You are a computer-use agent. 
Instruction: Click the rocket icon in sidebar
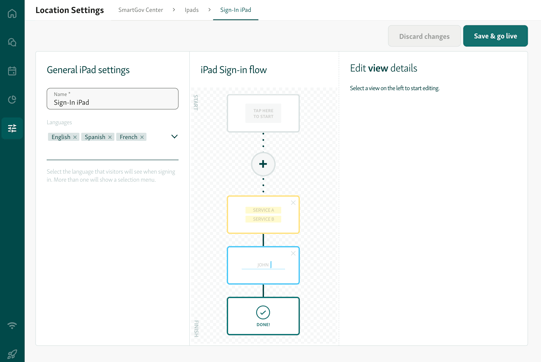(12, 354)
